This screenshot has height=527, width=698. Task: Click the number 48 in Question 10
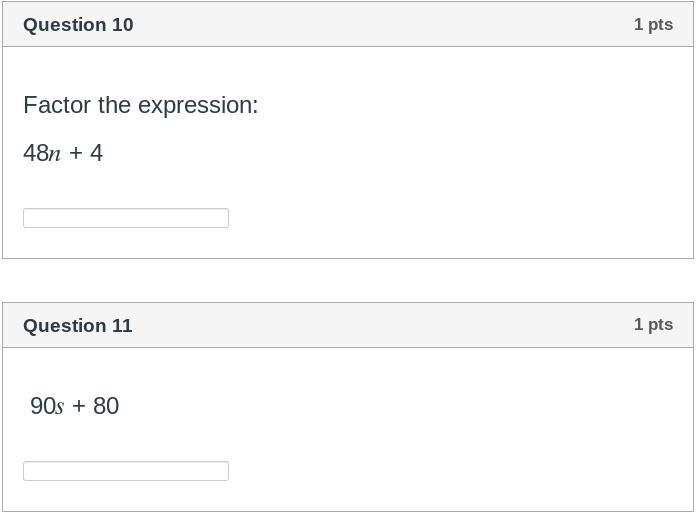[36, 153]
